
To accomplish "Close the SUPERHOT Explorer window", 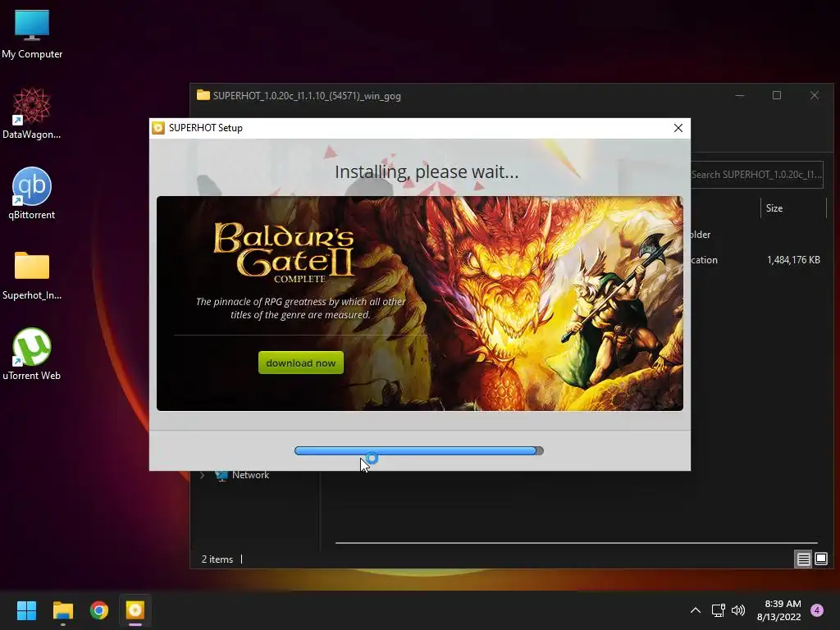I will (815, 95).
